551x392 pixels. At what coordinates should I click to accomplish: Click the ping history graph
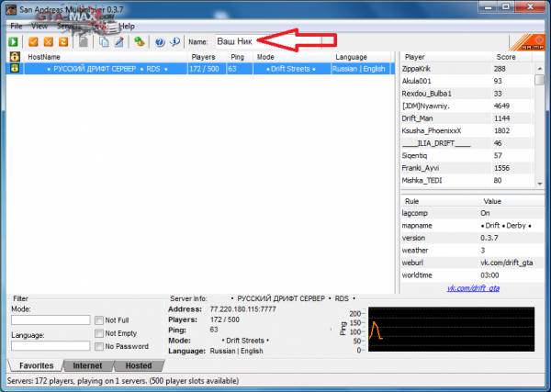(451, 330)
